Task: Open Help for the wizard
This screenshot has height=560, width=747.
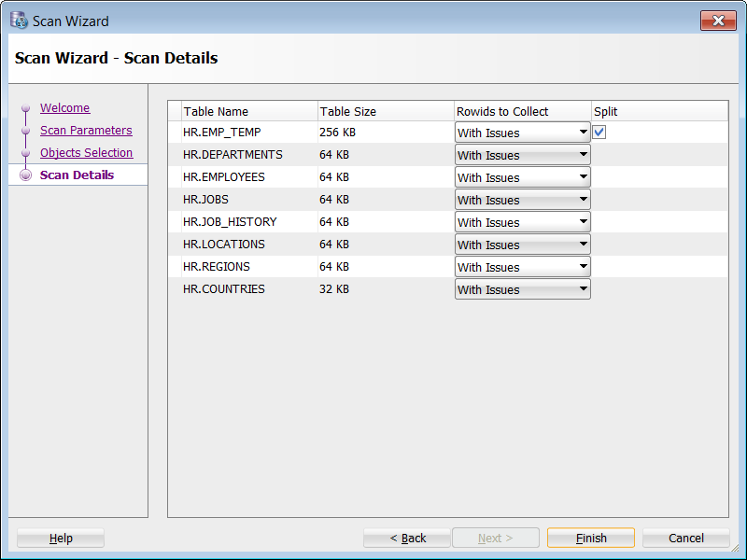Action: [61, 538]
